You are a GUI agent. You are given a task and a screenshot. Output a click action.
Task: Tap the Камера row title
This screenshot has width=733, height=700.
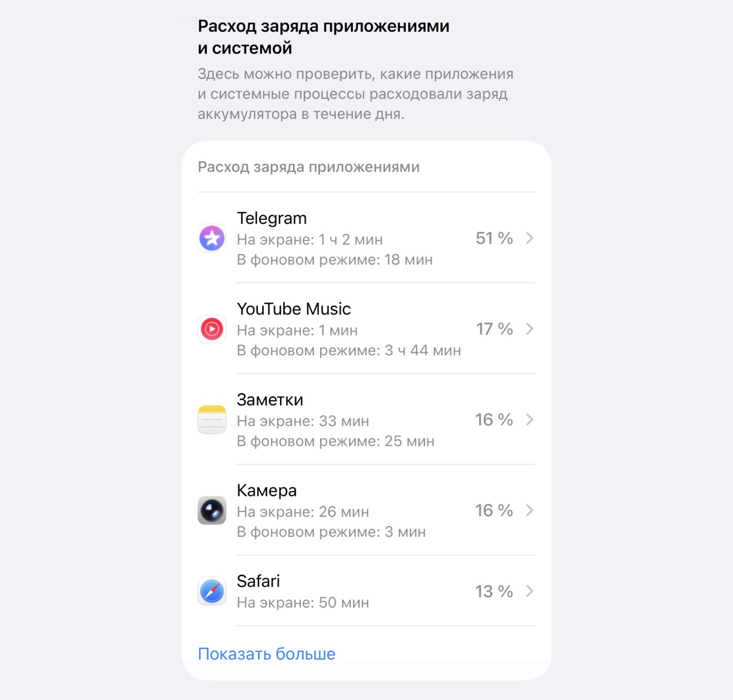pos(267,491)
